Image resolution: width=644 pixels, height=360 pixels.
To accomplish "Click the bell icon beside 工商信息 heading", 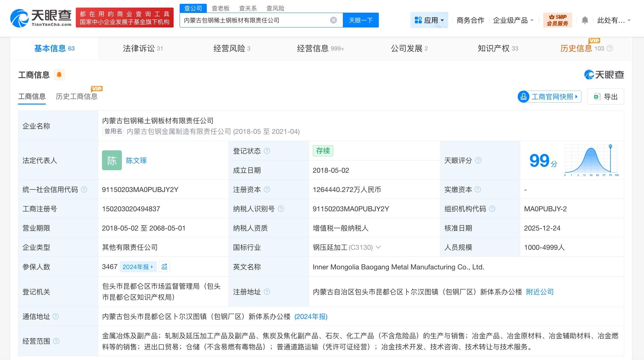I will click(59, 75).
